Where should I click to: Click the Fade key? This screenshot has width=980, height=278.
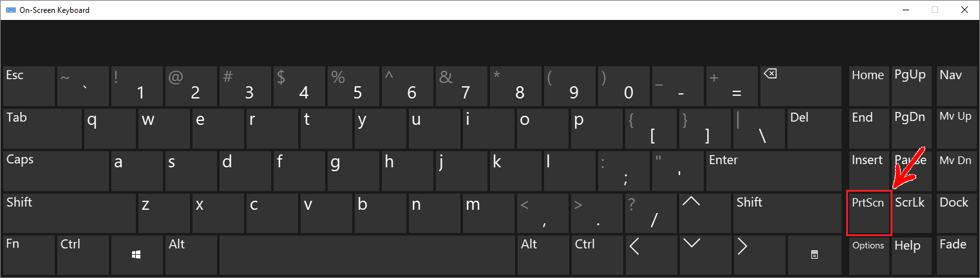pyautogui.click(x=956, y=255)
